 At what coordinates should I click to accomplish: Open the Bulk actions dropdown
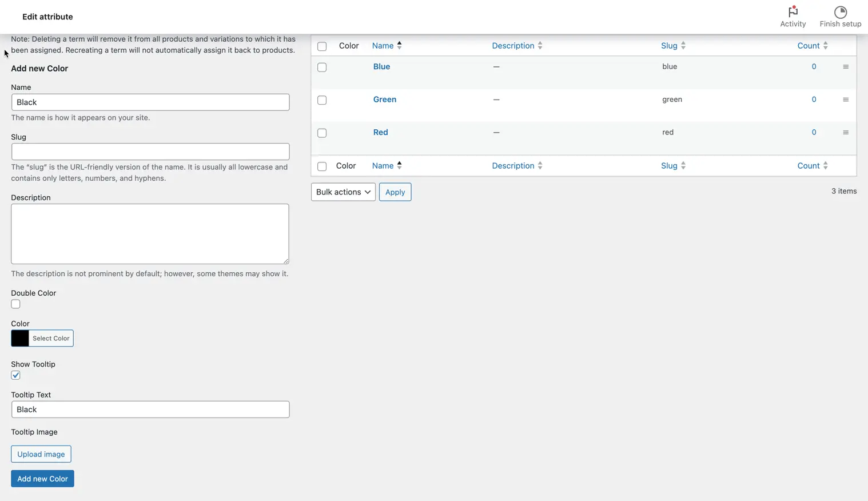pyautogui.click(x=343, y=192)
